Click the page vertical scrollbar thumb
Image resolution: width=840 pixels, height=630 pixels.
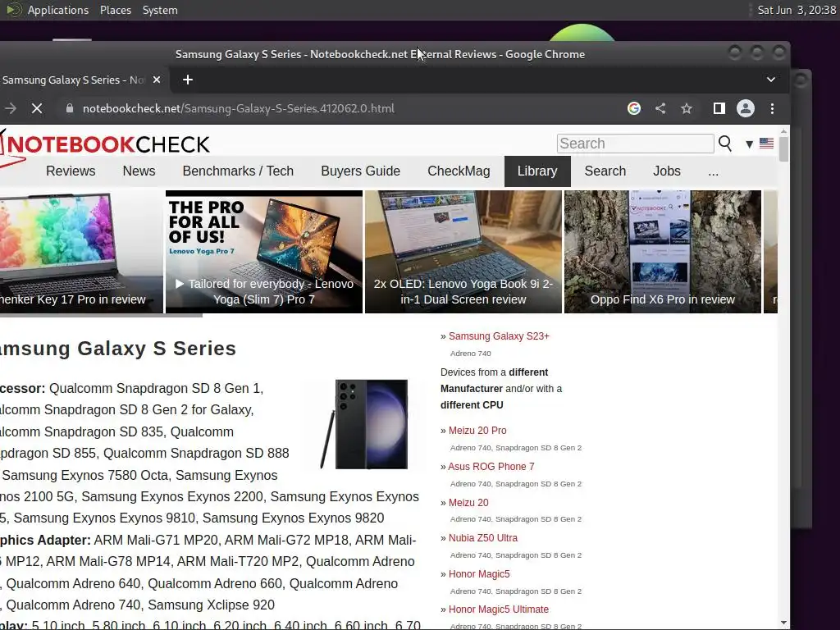click(783, 149)
